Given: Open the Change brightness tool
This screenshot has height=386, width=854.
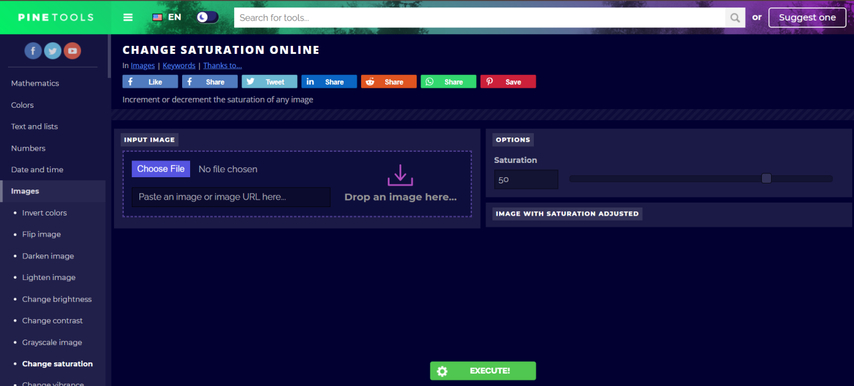Looking at the screenshot, I should point(57,299).
